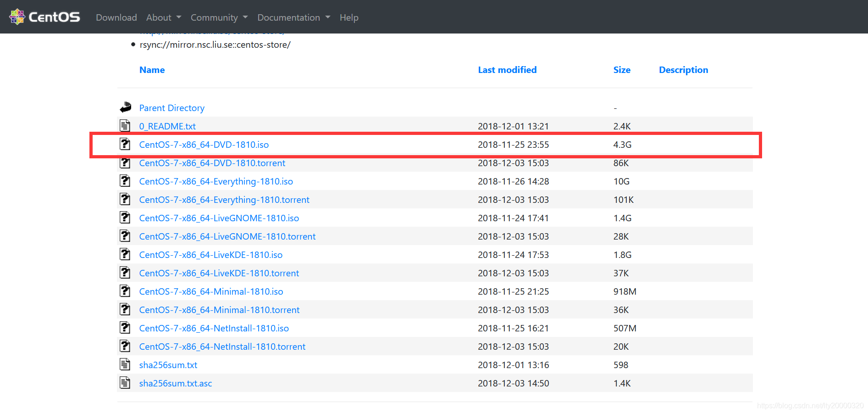Click the icon beside CentOS-7-x86_64-Everything-1810.torrent

coord(125,199)
